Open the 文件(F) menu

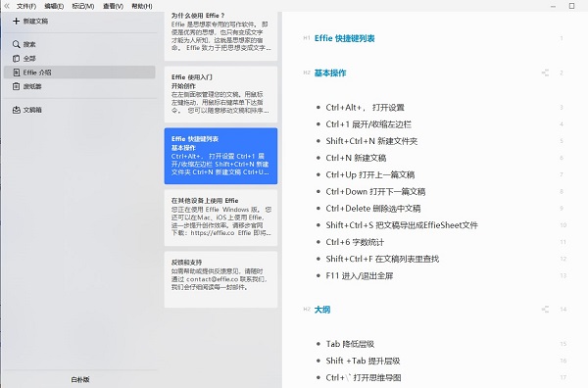click(26, 6)
